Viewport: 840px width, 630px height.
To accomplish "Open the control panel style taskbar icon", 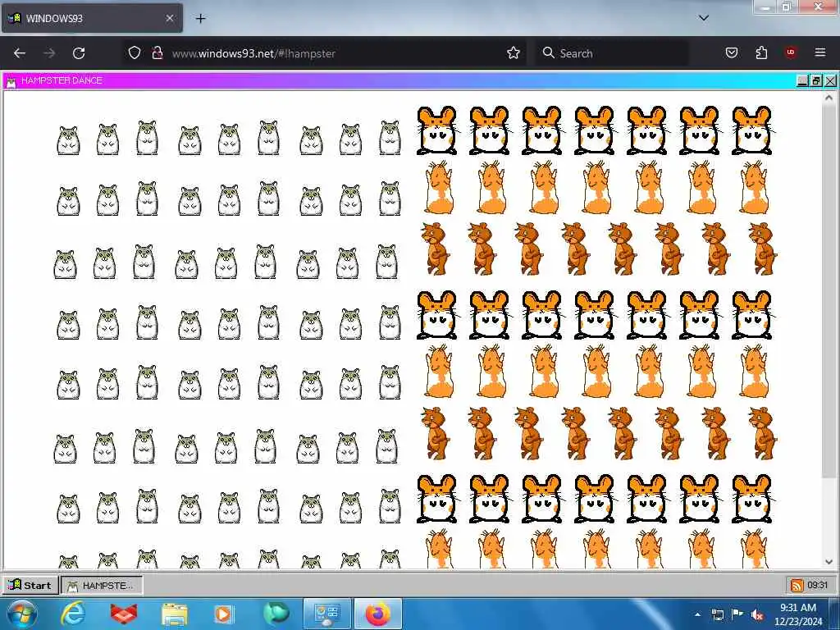I will click(327, 614).
